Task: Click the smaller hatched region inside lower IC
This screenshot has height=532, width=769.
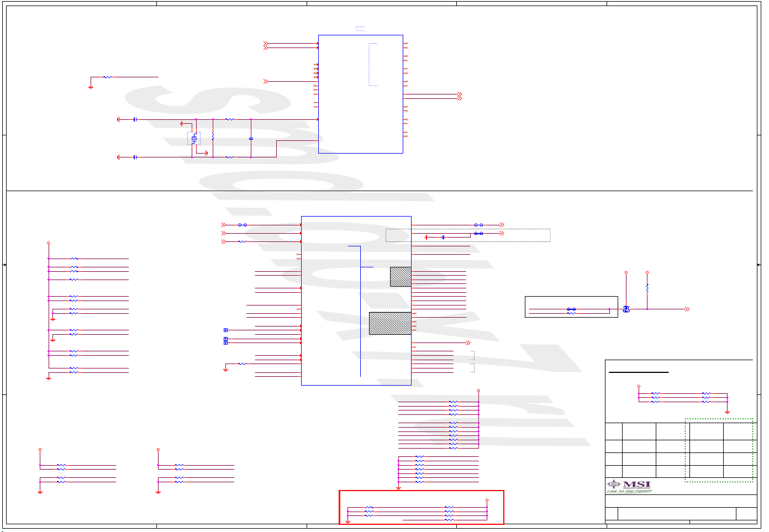Action: click(x=401, y=277)
